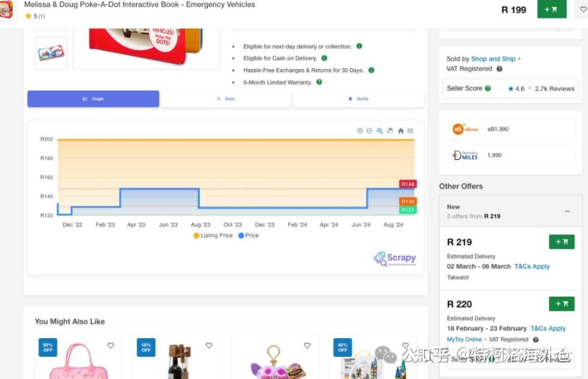Open chart hamburger menu
Viewport: 588px width, 379px height.
(411, 131)
